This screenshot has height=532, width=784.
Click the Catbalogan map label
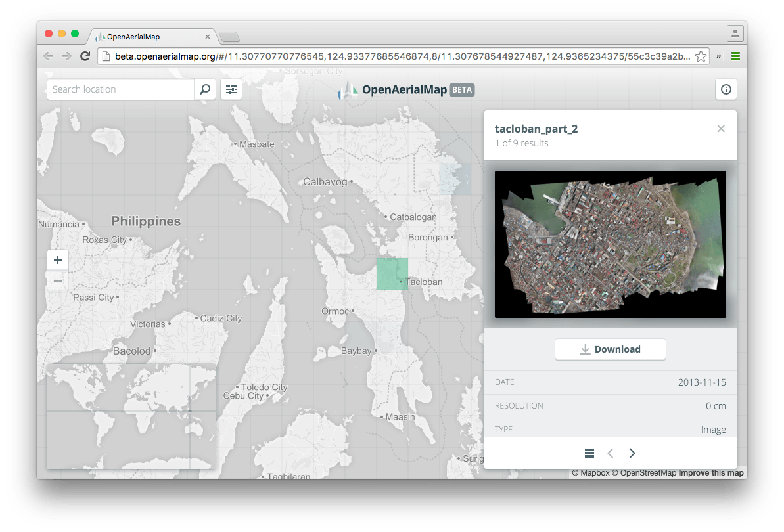point(413,217)
